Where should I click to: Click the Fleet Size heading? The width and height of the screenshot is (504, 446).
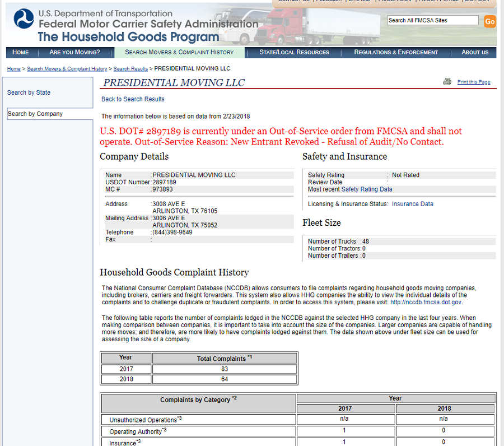(321, 222)
